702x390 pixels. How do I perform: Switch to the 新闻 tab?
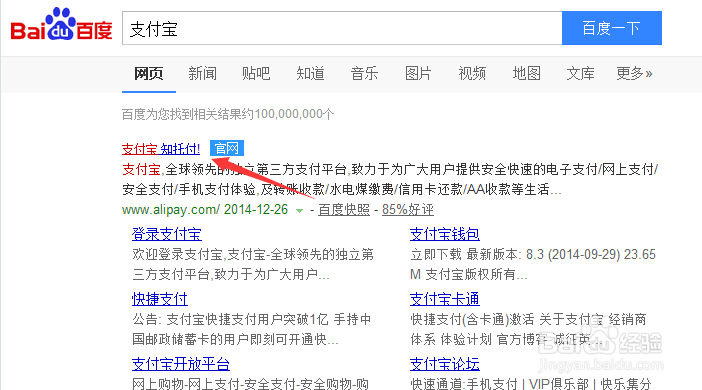tap(202, 73)
